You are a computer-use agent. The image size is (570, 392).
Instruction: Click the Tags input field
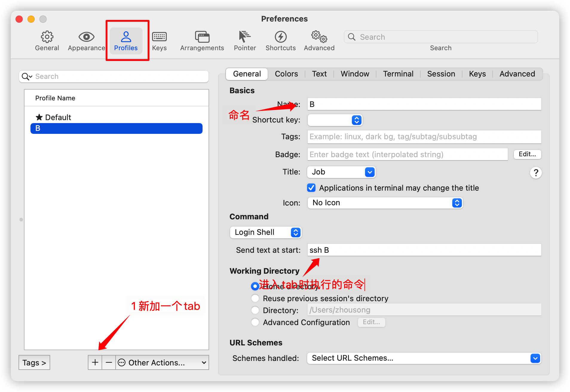(x=424, y=137)
